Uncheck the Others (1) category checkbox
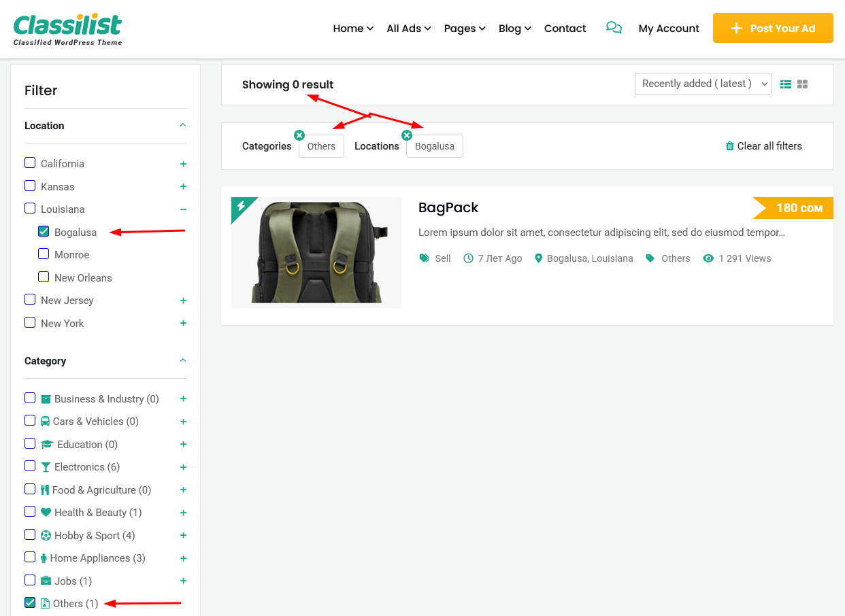 pos(30,602)
